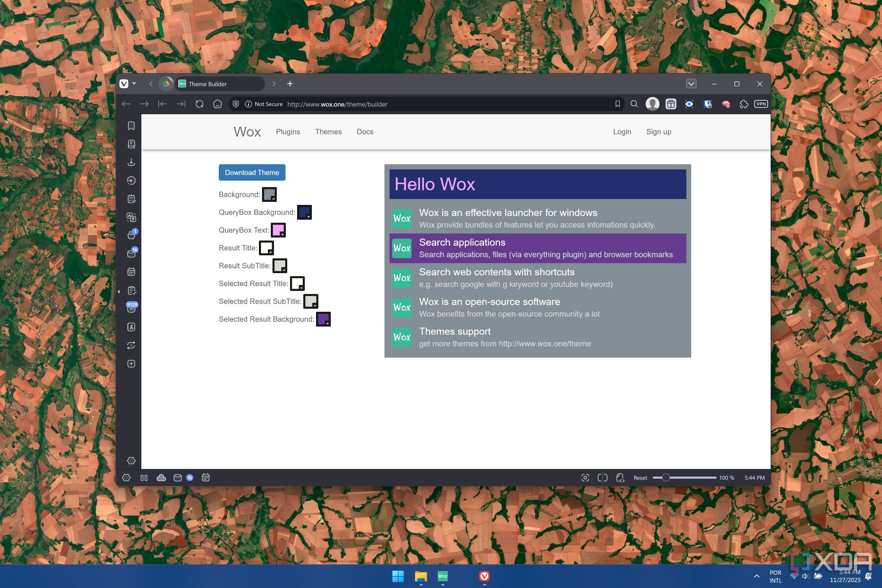Screen dimensions: 882x588
Task: Expand the tab list dropdown chevron
Action: point(691,84)
